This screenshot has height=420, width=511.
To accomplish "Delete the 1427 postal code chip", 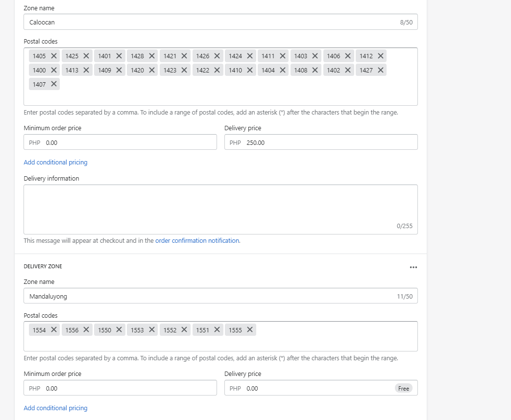I will pyautogui.click(x=381, y=70).
